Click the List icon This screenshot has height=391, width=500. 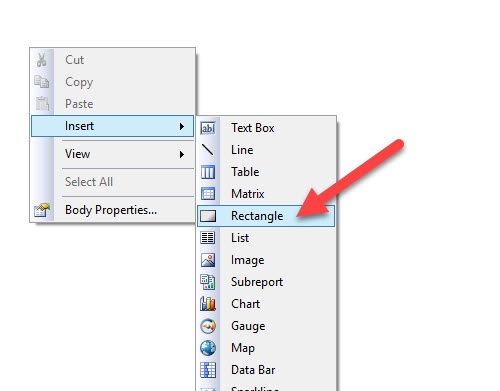click(208, 238)
